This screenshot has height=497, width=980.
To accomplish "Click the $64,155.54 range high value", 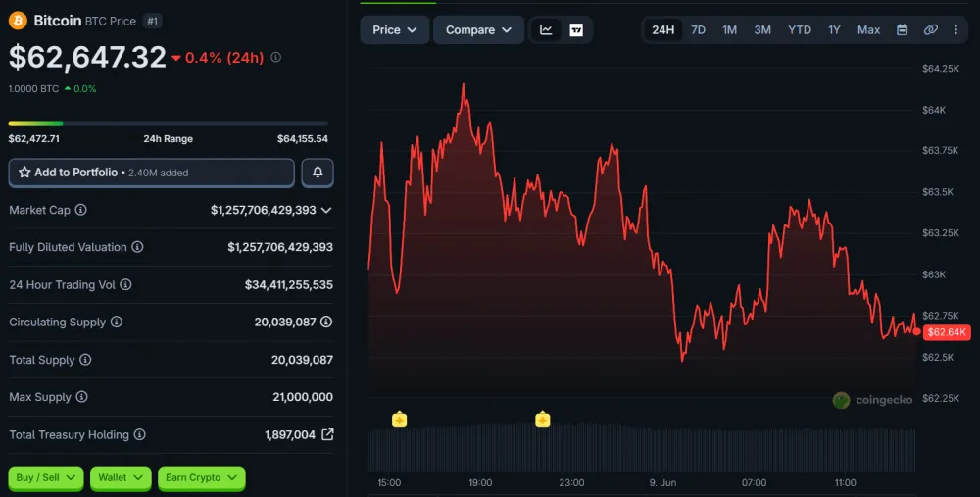I will [303, 139].
